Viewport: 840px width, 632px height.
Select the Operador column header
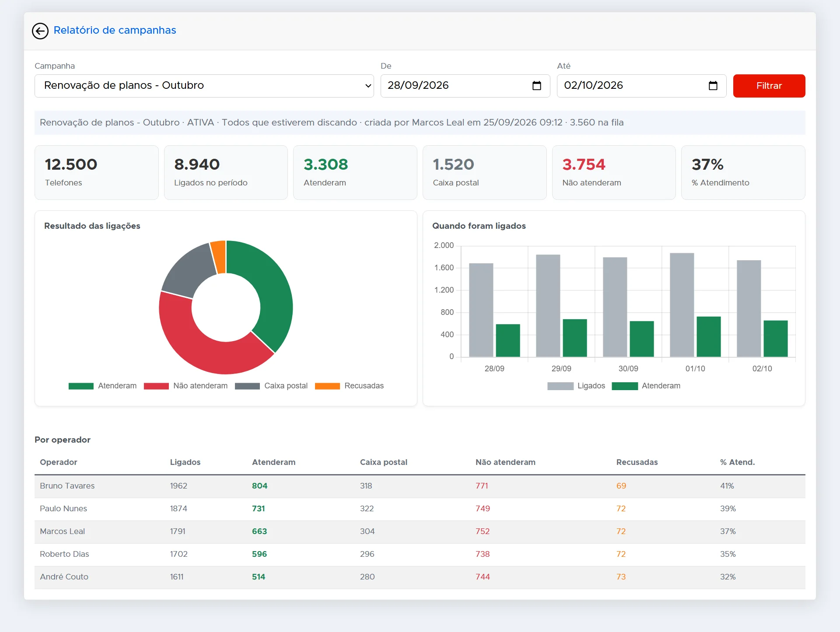pyautogui.click(x=58, y=462)
